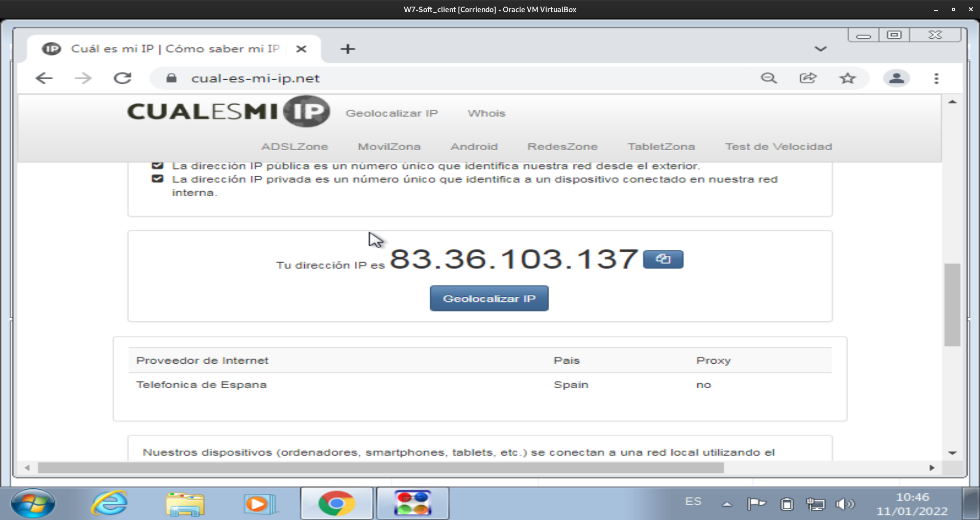Toggle the checkmark beside IP privada text

click(157, 178)
